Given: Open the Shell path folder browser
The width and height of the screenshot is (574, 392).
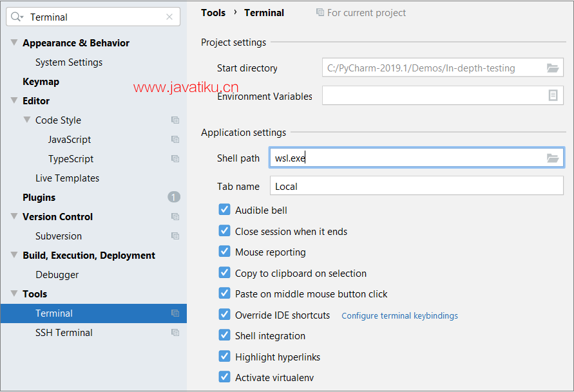Looking at the screenshot, I should (x=553, y=157).
